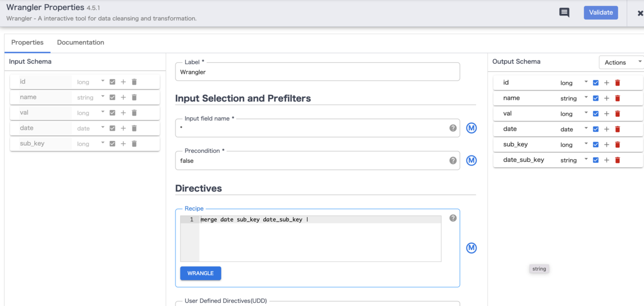Viewport: 644px width, 306px height.
Task: Delete output field sub_key
Action: [617, 145]
